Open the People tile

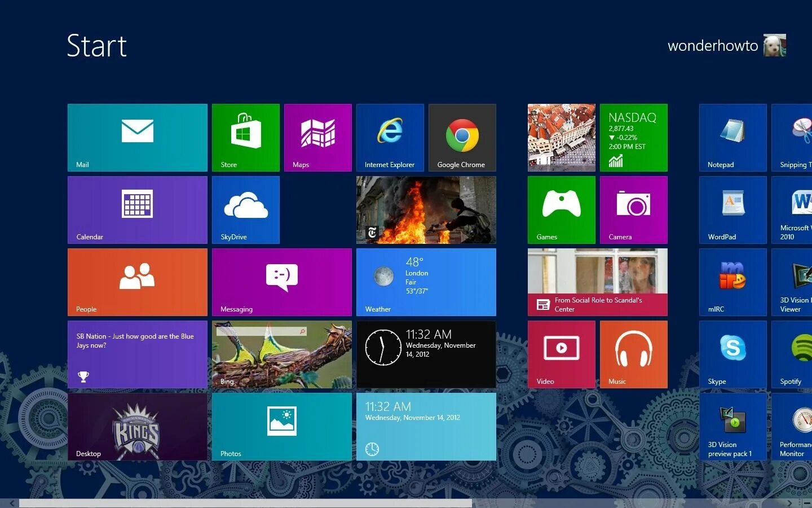pos(138,282)
